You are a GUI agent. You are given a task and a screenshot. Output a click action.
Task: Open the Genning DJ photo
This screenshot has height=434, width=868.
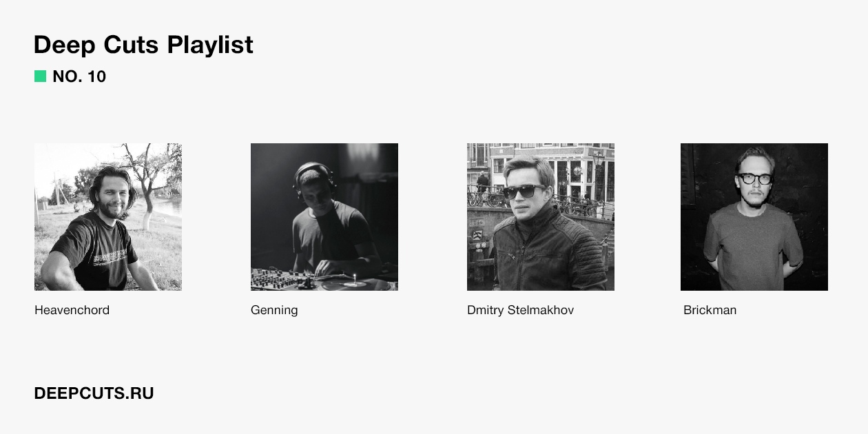click(x=324, y=217)
